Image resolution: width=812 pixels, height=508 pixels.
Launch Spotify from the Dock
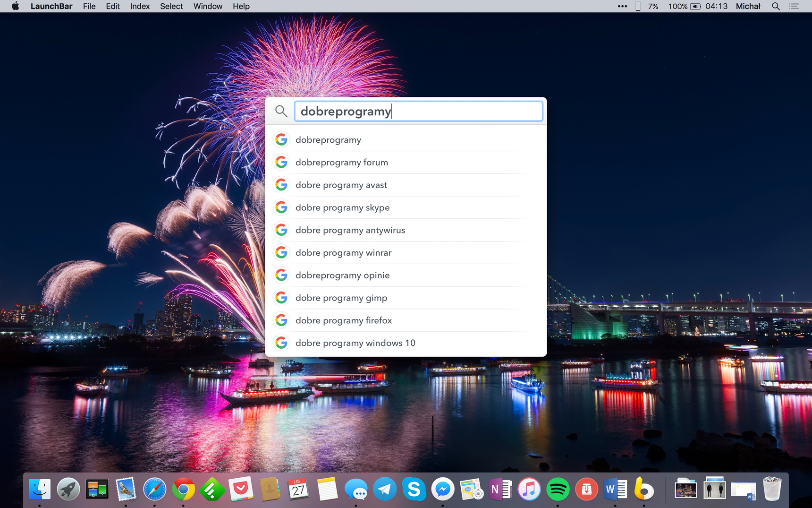coord(558,489)
